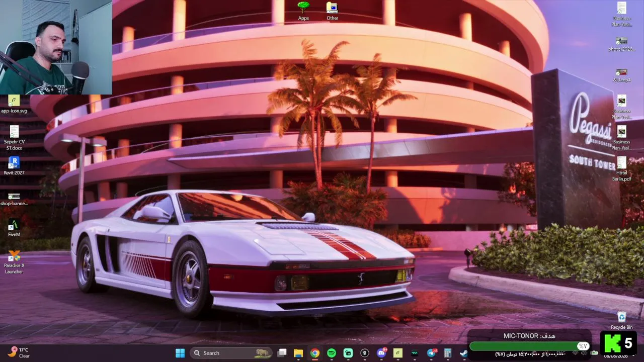Viewport: 644px width, 362px height.
Task: Open Telegram from the taskbar
Action: click(x=431, y=353)
